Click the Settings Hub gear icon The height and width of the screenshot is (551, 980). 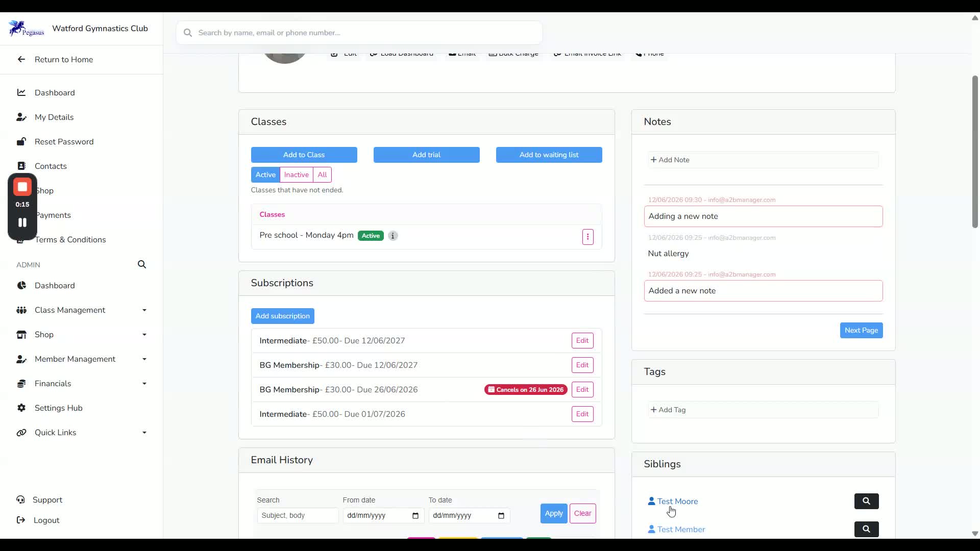click(21, 408)
